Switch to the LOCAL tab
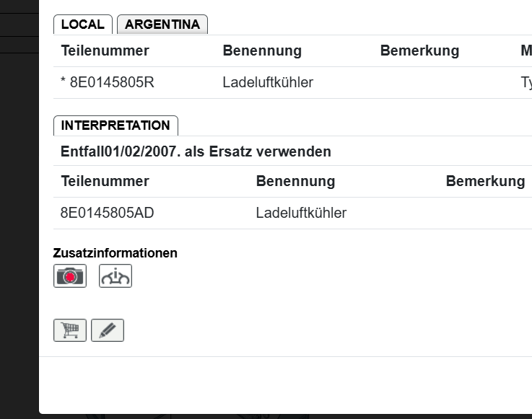 point(83,25)
